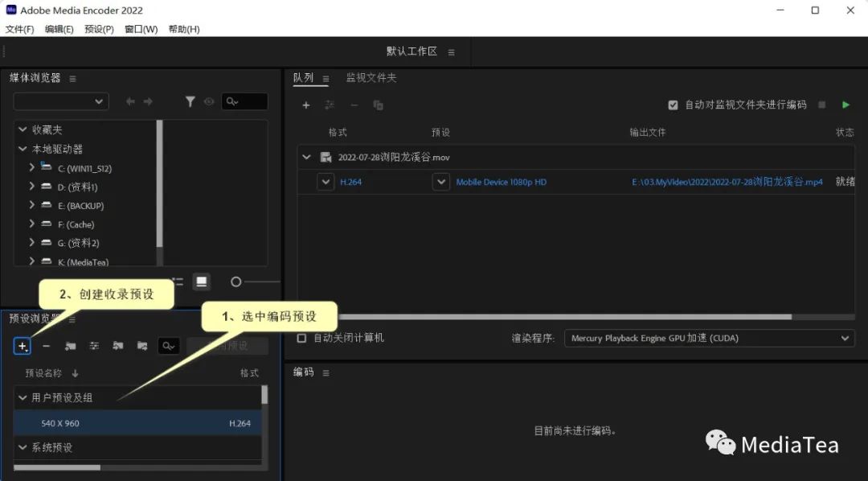Click the file type filter funnel icon
This screenshot has width=868, height=481.
tap(190, 101)
